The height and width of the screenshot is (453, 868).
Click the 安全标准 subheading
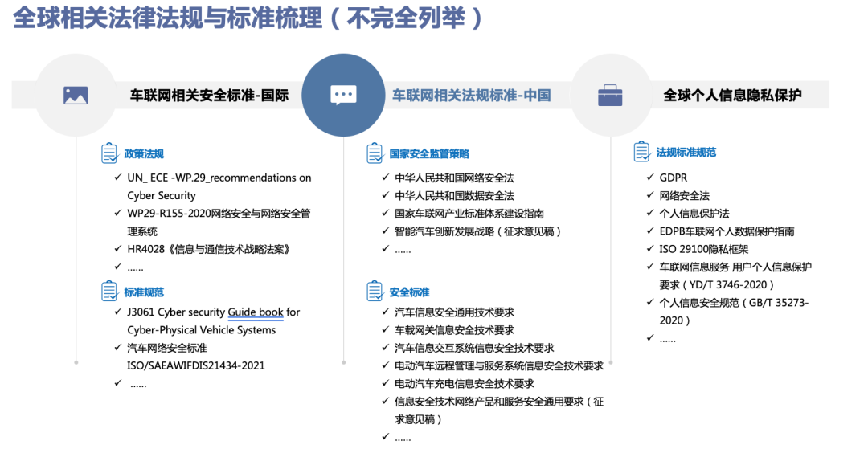(409, 292)
